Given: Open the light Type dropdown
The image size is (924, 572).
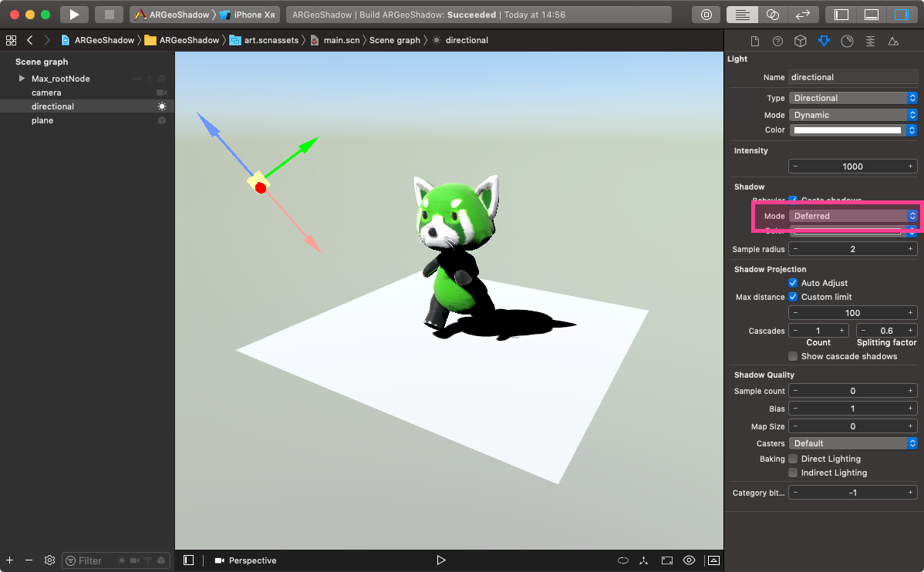Looking at the screenshot, I should tap(853, 98).
